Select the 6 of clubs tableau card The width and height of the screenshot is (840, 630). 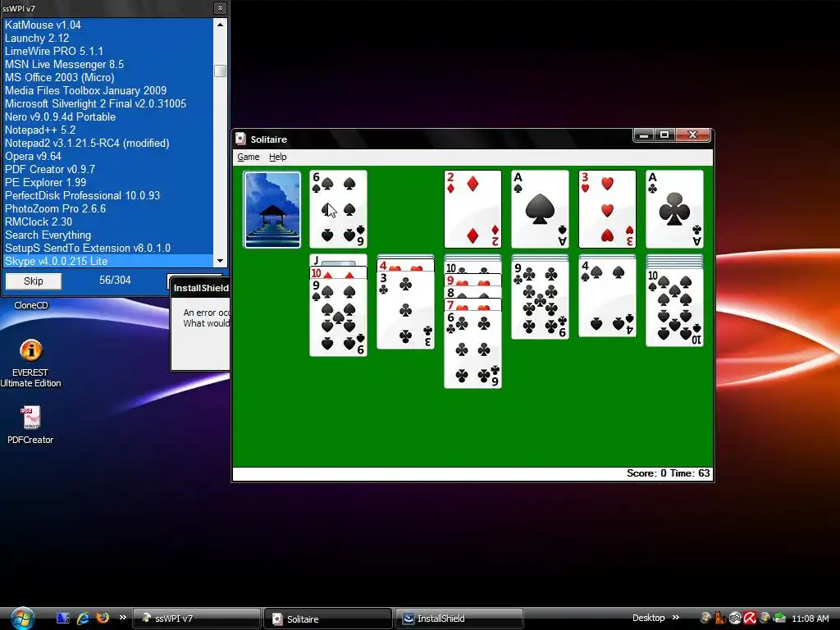472,349
